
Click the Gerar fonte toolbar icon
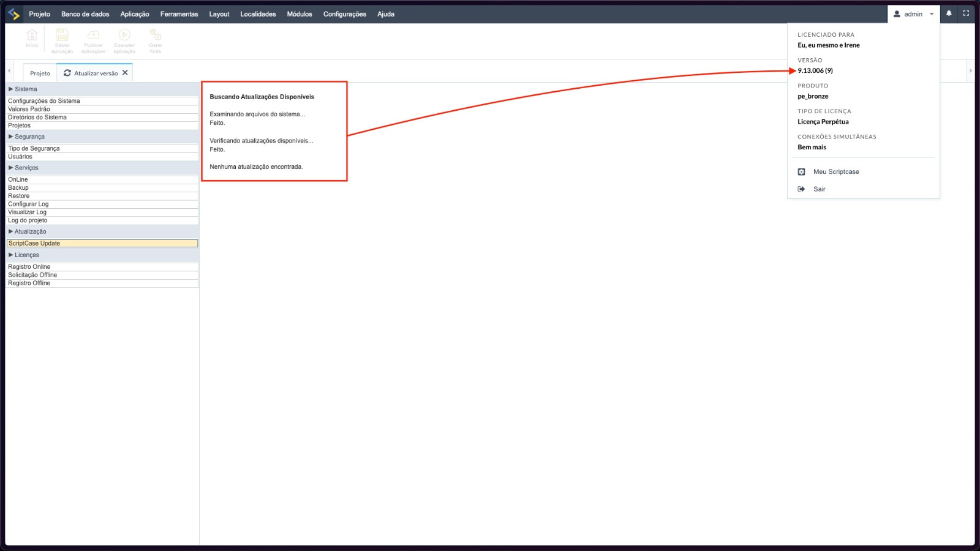pyautogui.click(x=156, y=36)
